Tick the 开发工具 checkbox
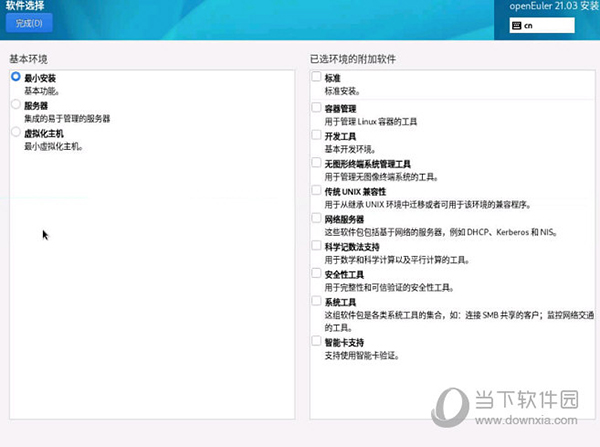Image resolution: width=600 pixels, height=447 pixels. click(x=316, y=135)
